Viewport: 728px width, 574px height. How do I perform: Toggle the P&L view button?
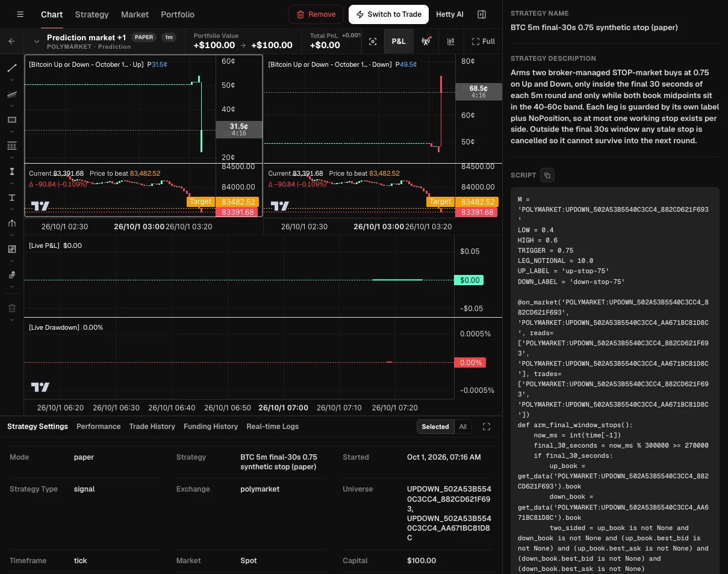pyautogui.click(x=399, y=42)
